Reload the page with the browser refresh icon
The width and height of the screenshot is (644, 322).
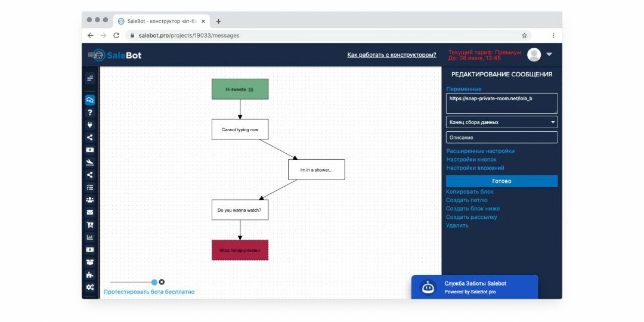point(116,36)
